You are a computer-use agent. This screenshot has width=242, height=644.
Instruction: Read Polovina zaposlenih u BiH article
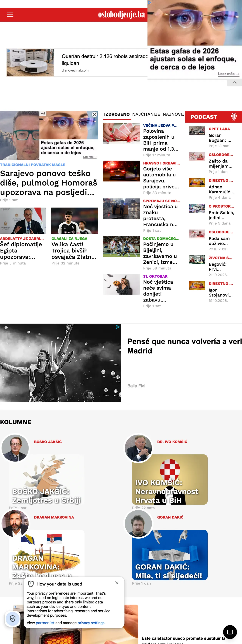[x=161, y=140]
